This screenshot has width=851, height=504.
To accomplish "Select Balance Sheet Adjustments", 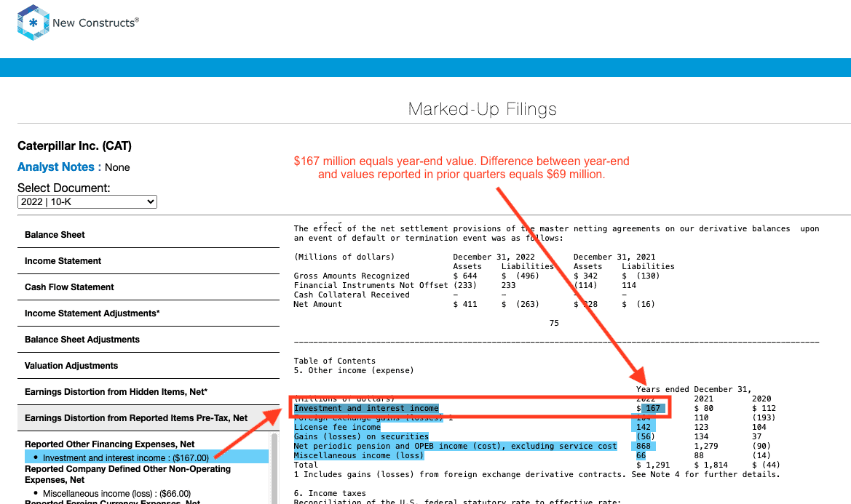I will pyautogui.click(x=149, y=340).
